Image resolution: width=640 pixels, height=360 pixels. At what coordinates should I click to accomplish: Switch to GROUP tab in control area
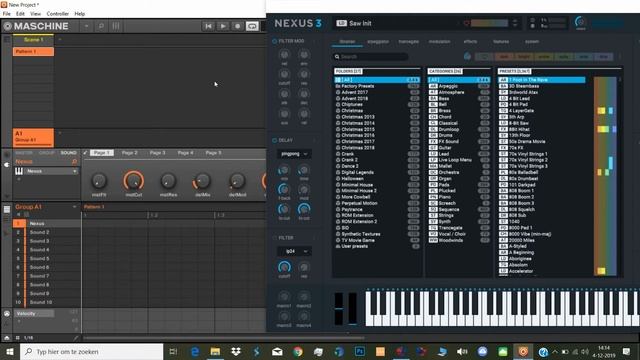pos(47,153)
